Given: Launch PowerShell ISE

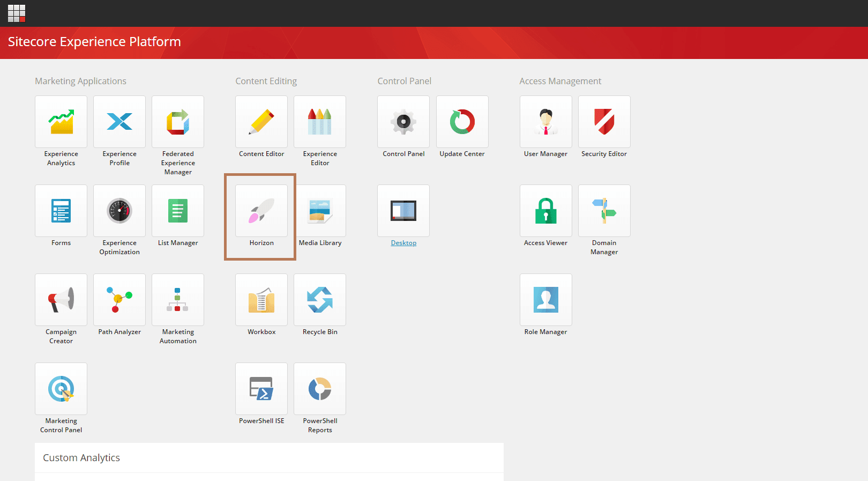Looking at the screenshot, I should click(261, 389).
